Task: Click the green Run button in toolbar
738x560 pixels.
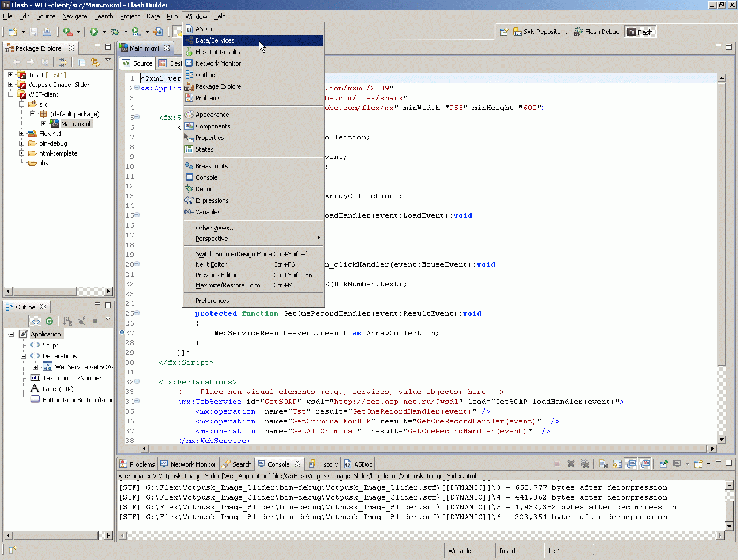Action: click(x=93, y=32)
